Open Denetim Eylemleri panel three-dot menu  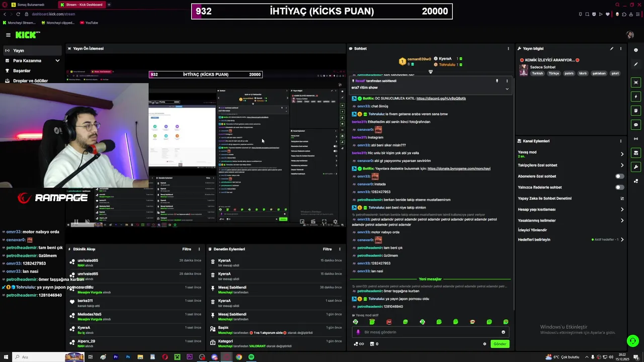[340, 249]
